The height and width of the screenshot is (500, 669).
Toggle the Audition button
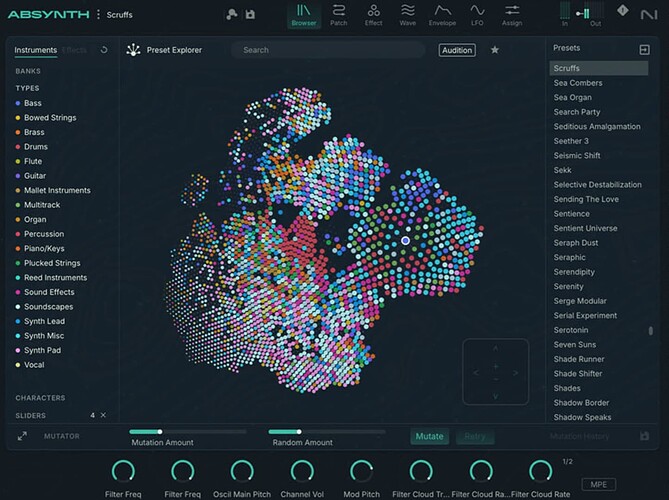tap(457, 50)
